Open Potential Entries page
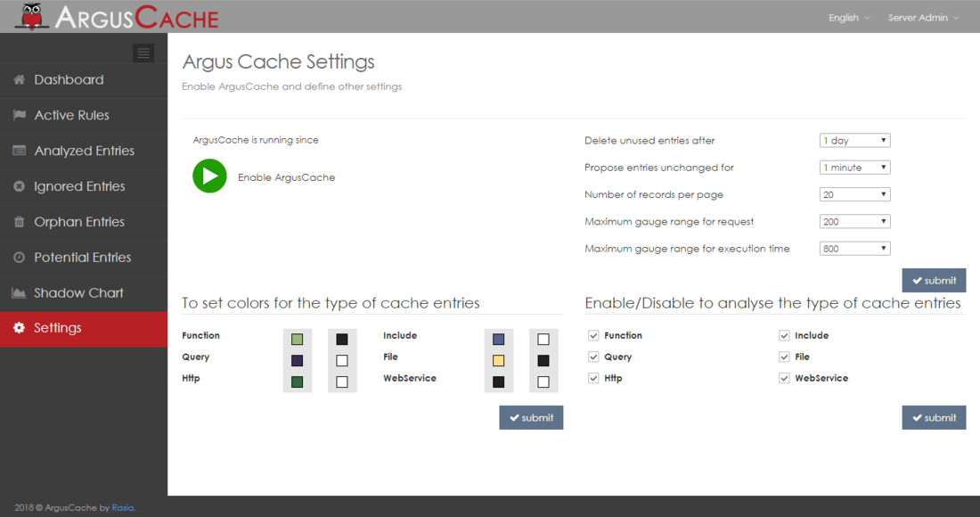Viewport: 980px width, 517px height. (x=84, y=258)
